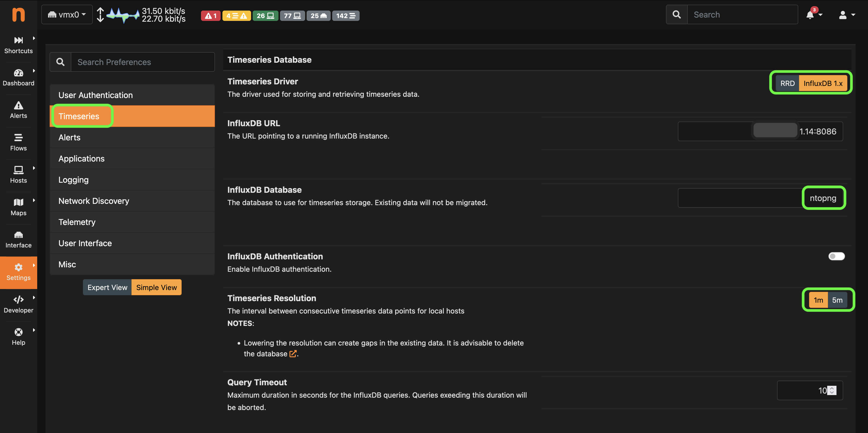Click the Search Preferences magnifier icon
868x433 pixels.
[x=60, y=62]
